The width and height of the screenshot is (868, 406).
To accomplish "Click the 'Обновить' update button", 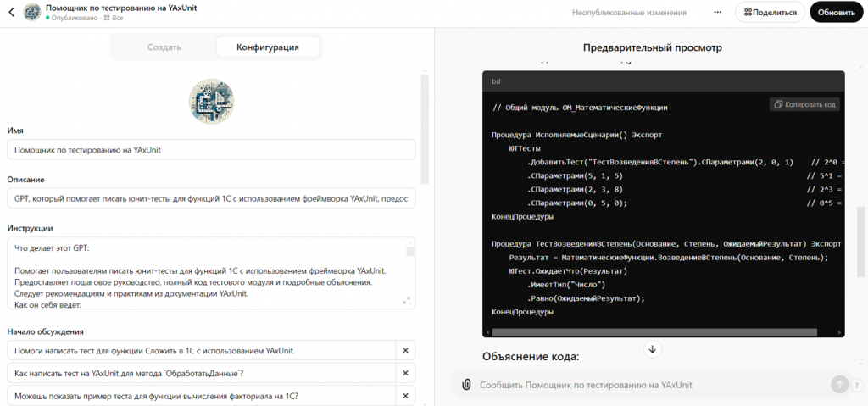I will pyautogui.click(x=837, y=12).
